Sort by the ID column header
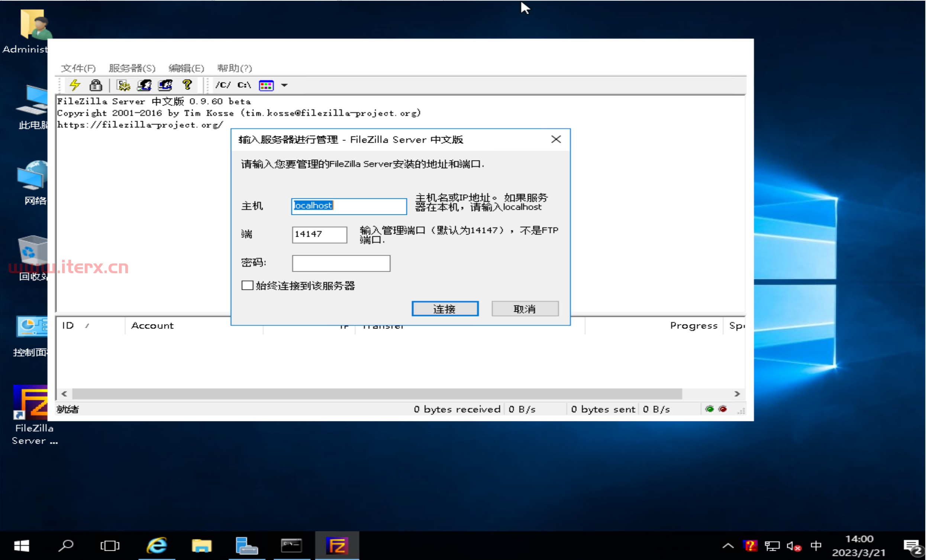 tap(90, 326)
